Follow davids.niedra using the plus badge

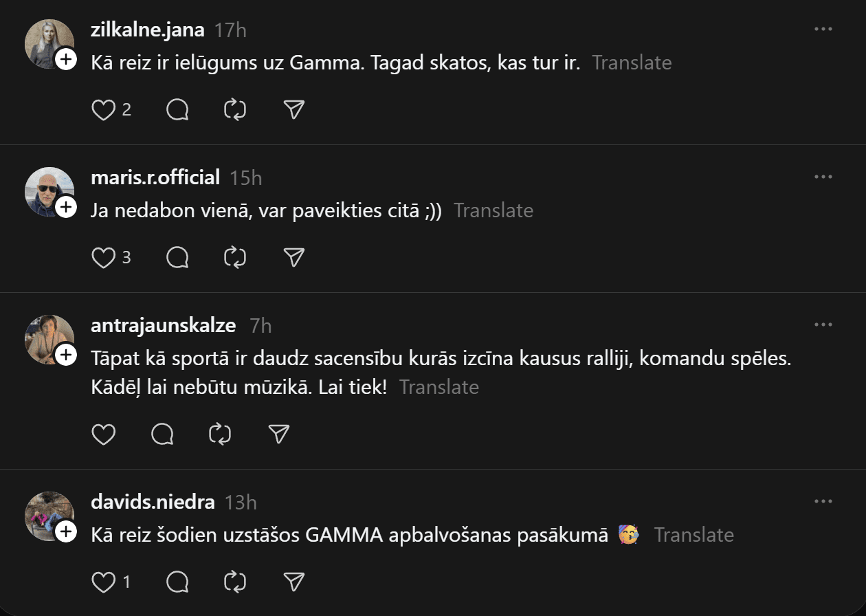point(66,531)
